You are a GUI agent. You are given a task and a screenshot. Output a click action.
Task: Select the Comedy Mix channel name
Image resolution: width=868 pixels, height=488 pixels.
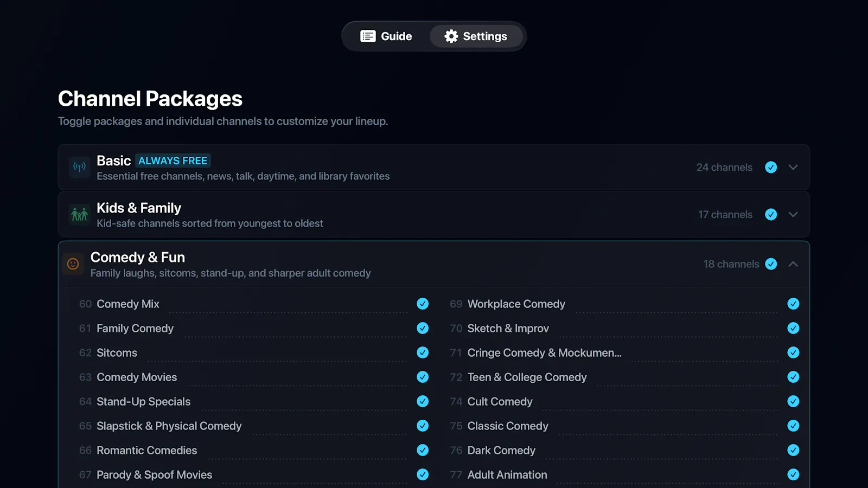(128, 304)
